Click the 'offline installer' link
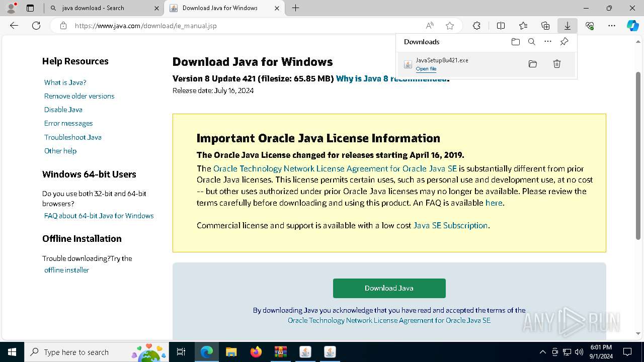 coord(66,270)
